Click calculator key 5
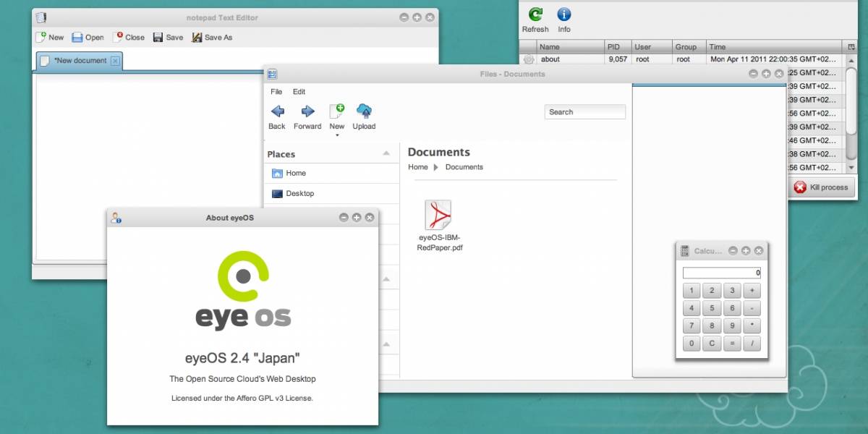 tap(712, 308)
